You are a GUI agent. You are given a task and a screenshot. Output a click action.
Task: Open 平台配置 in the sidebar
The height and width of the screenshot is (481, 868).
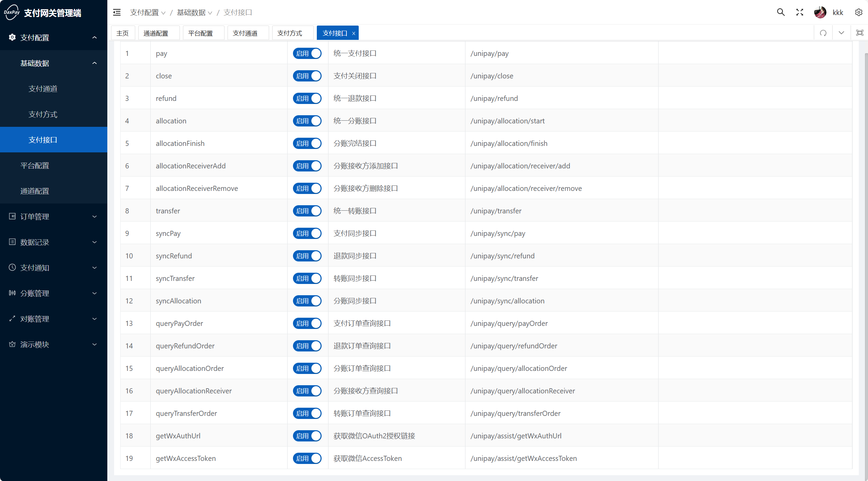coord(54,165)
